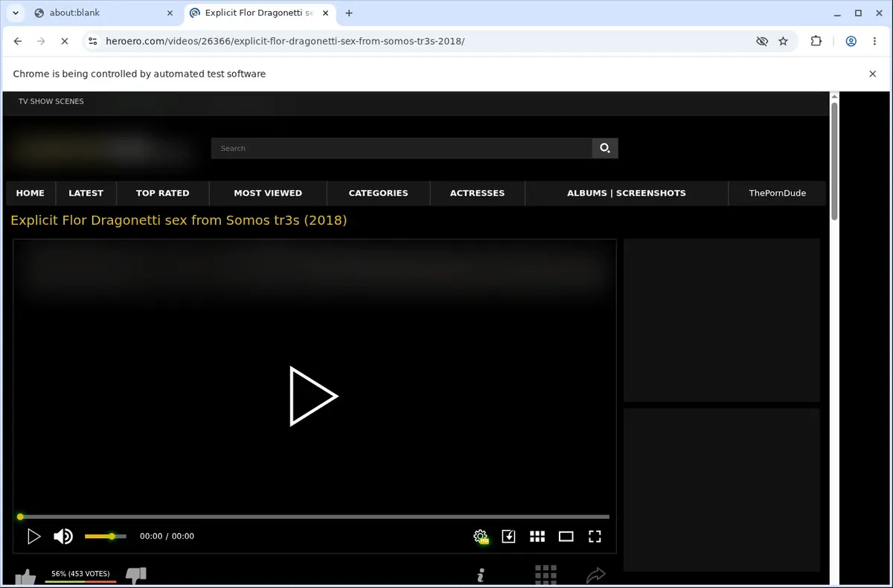The height and width of the screenshot is (588, 893).
Task: Open the ALBUMS | SCREENSHOTS menu item
Action: [627, 193]
